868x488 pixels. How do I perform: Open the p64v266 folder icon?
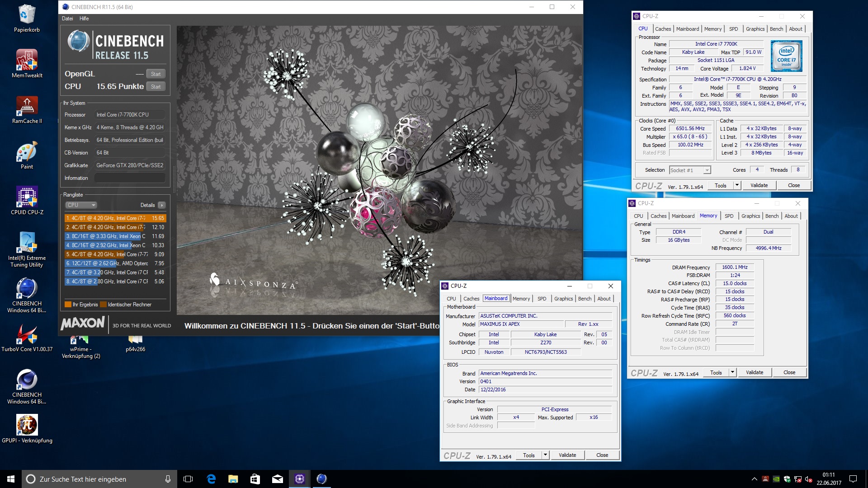point(135,344)
